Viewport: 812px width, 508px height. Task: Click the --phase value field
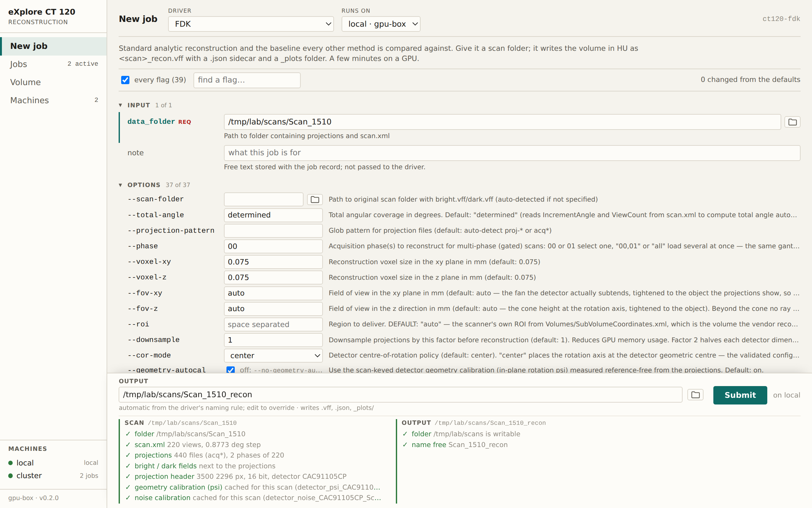(273, 246)
